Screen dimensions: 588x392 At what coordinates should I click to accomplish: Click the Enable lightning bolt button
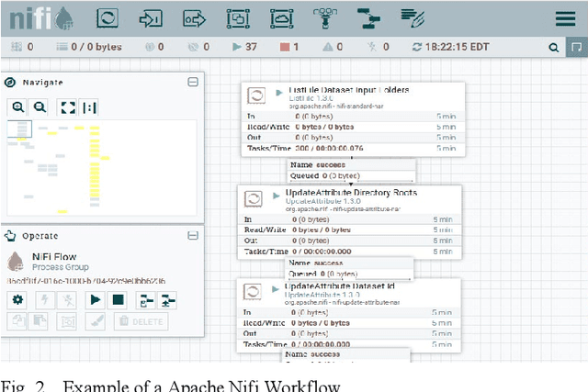[45, 300]
